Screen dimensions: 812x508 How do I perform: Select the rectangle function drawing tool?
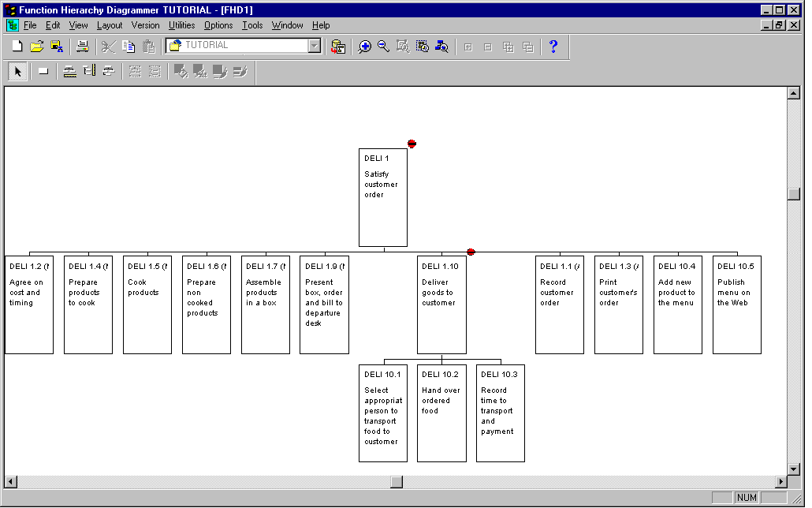43,72
